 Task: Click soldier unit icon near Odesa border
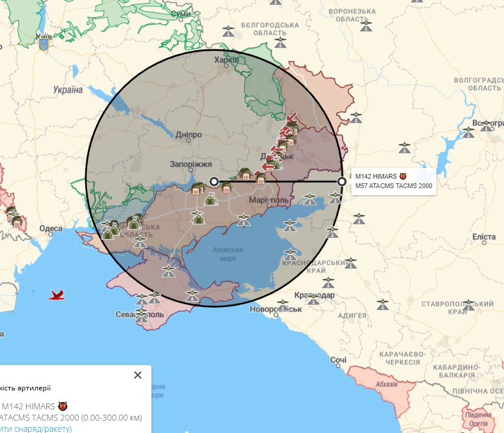(x=17, y=221)
